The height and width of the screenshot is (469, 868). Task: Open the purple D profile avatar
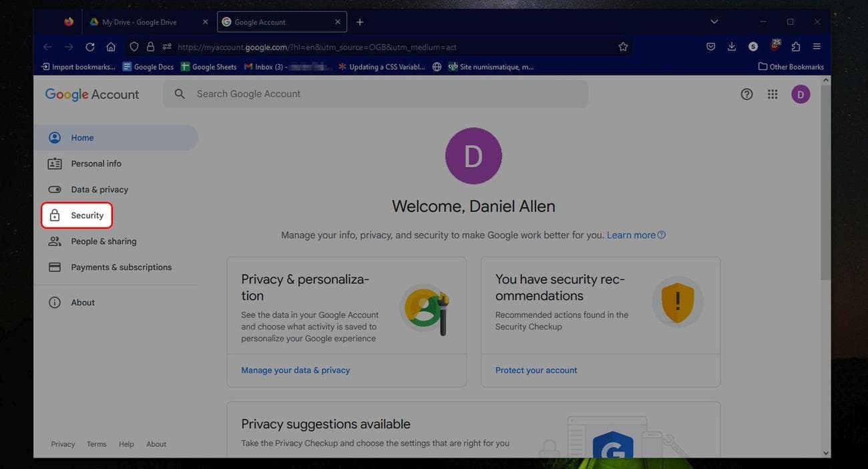pyautogui.click(x=801, y=94)
